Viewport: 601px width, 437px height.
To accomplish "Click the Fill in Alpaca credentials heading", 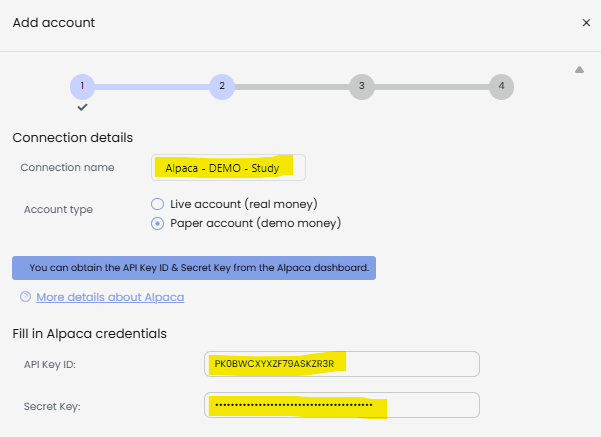I will click(x=89, y=334).
